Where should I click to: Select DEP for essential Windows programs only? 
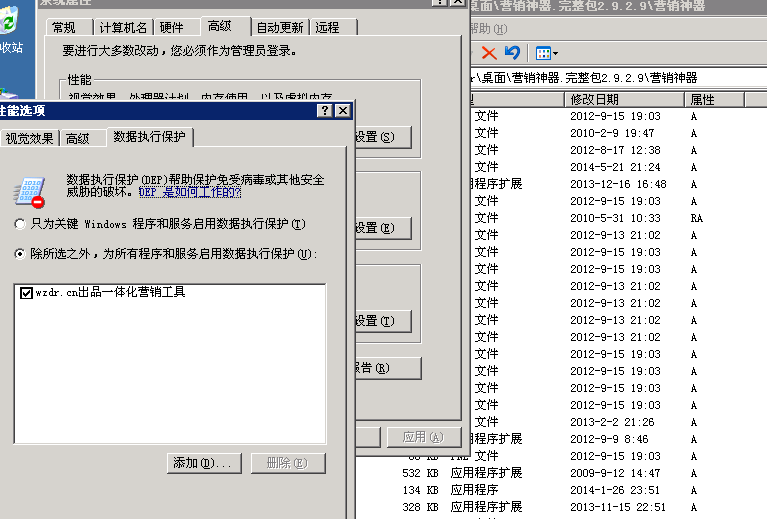click(x=20, y=224)
